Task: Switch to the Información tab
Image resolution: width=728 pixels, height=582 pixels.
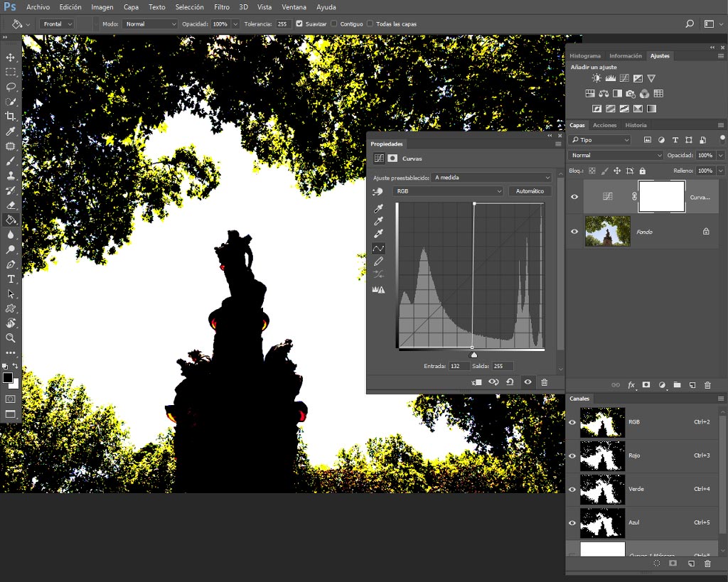Action: [626, 55]
